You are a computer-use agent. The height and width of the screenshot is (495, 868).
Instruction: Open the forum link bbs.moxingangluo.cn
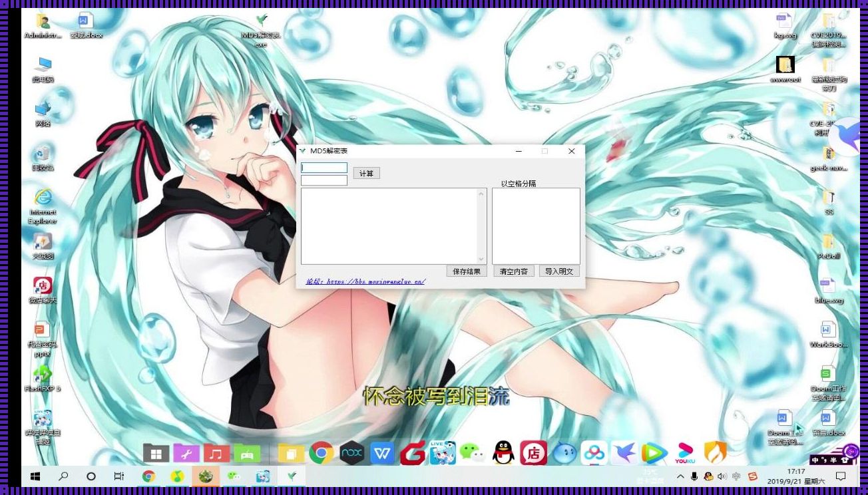tap(365, 281)
